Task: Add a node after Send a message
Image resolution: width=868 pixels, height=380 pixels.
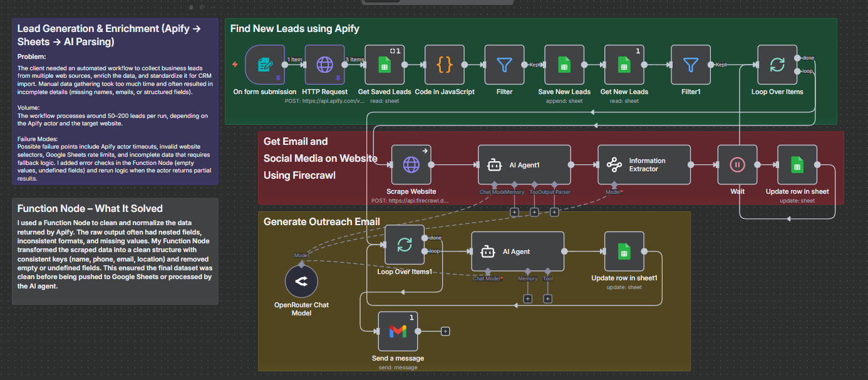Action: pyautogui.click(x=445, y=331)
